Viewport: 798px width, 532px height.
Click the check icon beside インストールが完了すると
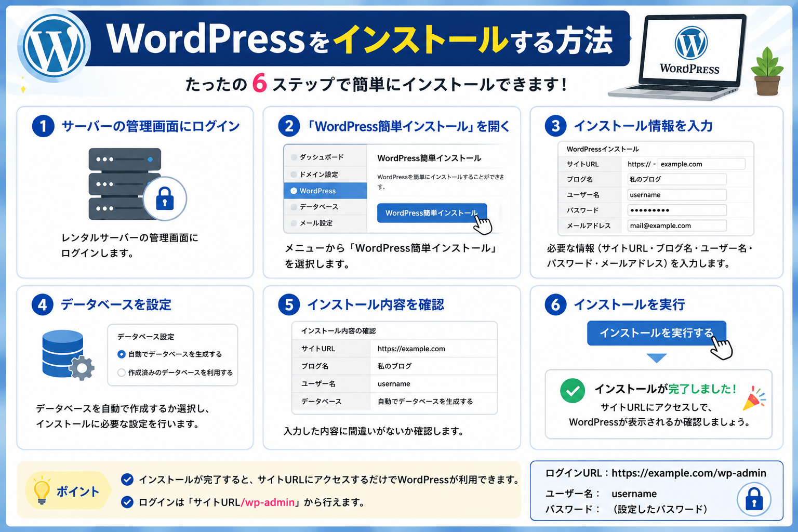coord(127,480)
